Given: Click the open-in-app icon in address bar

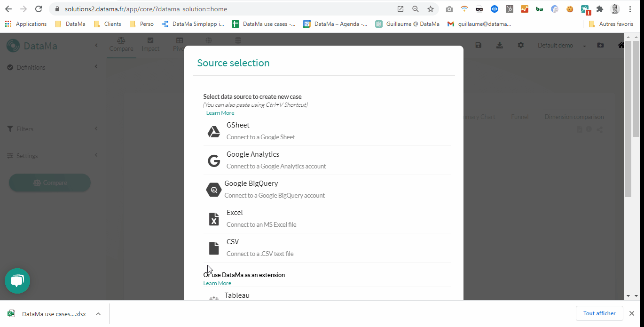Looking at the screenshot, I should 401,9.
